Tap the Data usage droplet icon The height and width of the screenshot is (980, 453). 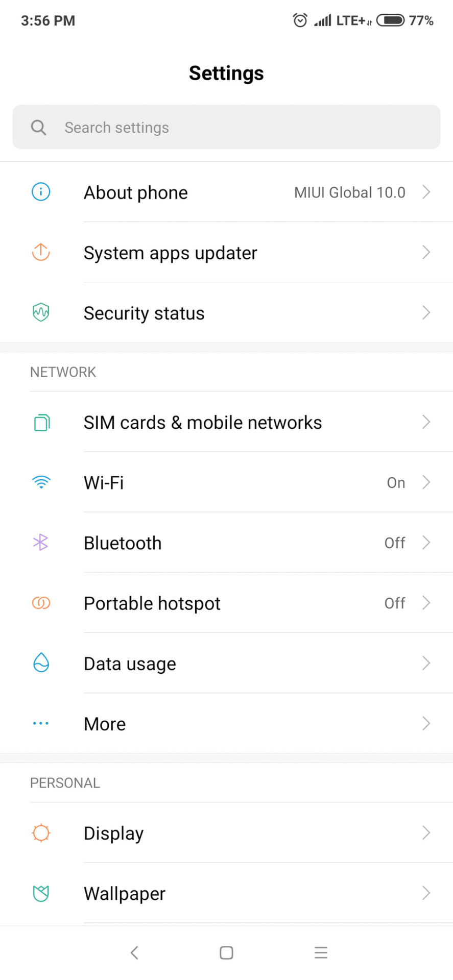coord(41,663)
